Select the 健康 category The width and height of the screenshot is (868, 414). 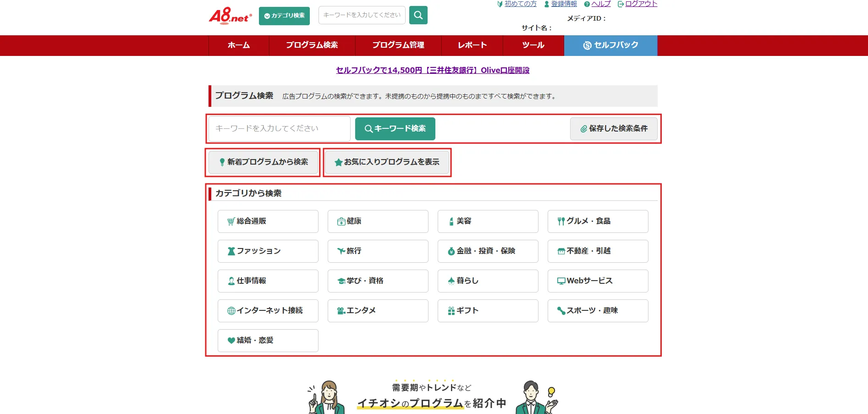[x=378, y=221]
